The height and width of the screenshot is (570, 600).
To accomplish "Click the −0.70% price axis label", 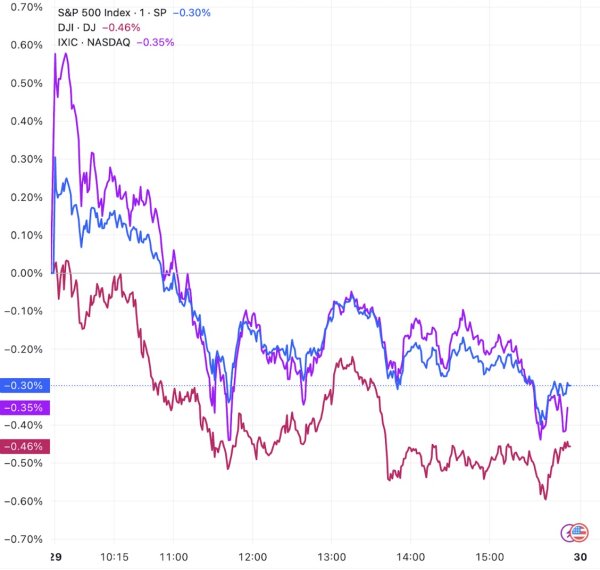I will [23, 539].
